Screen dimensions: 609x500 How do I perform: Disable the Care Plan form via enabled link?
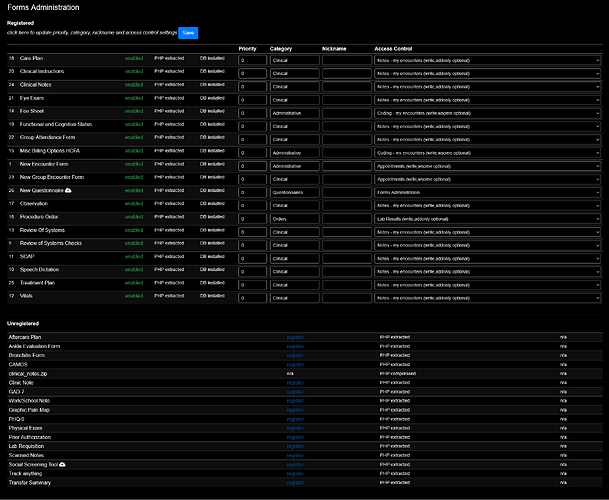pyautogui.click(x=134, y=59)
